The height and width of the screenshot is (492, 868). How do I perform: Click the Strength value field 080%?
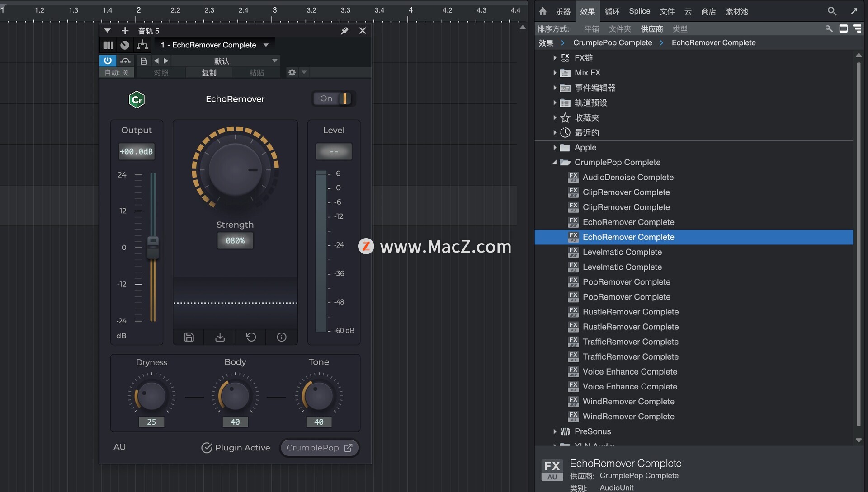(235, 241)
